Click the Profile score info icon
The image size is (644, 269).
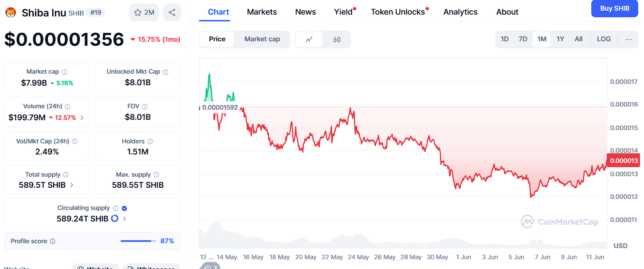tap(53, 241)
